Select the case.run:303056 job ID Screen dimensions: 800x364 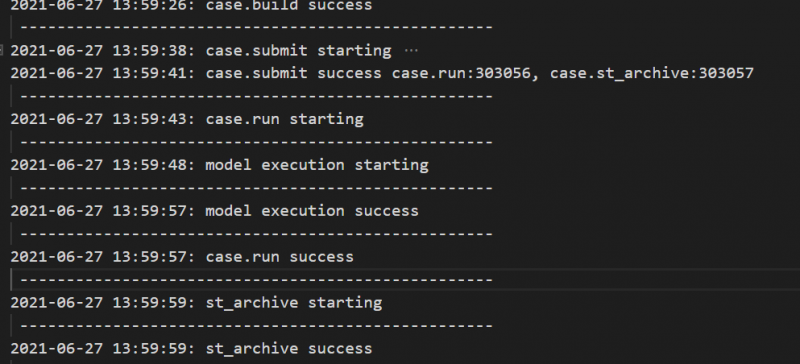coord(461,74)
